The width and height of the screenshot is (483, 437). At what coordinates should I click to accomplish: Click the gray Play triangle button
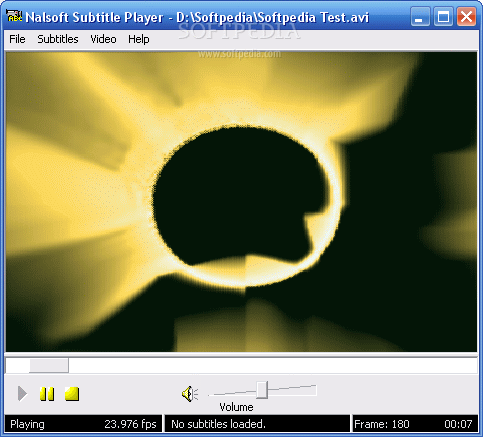pyautogui.click(x=22, y=394)
